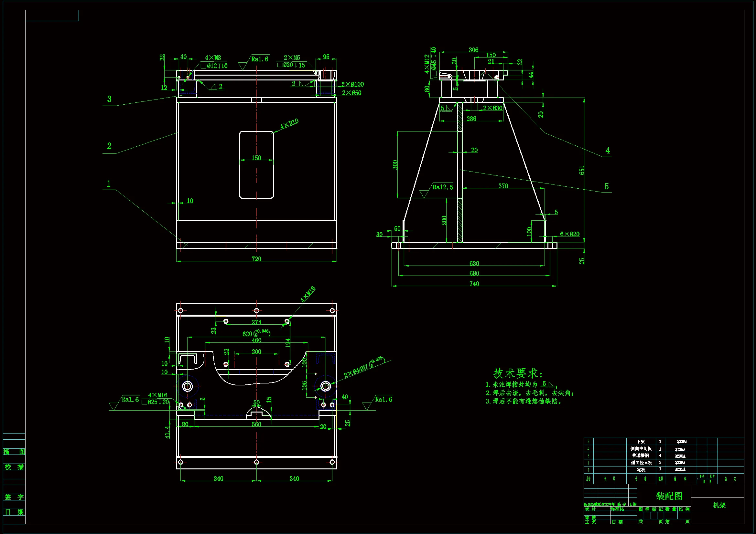The width and height of the screenshot is (756, 534).
Task: Select the 底板 entry in parts list
Action: [641, 469]
